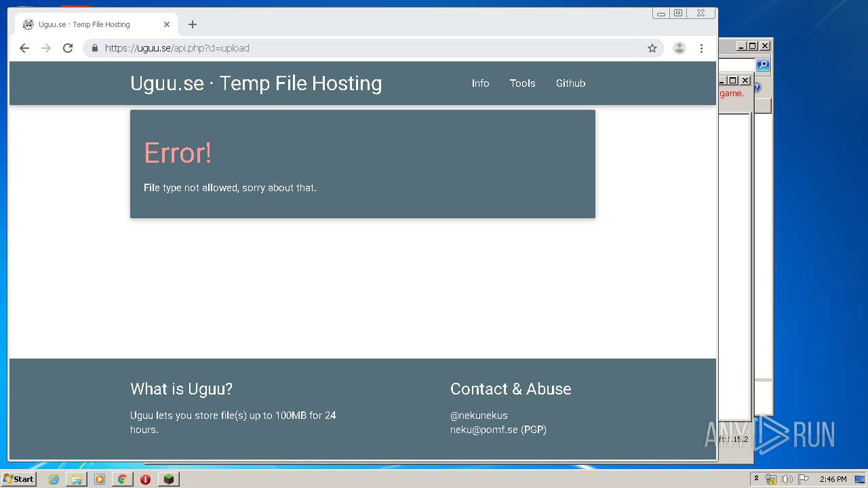
Task: Open the Github navigation link
Action: pyautogui.click(x=570, y=83)
